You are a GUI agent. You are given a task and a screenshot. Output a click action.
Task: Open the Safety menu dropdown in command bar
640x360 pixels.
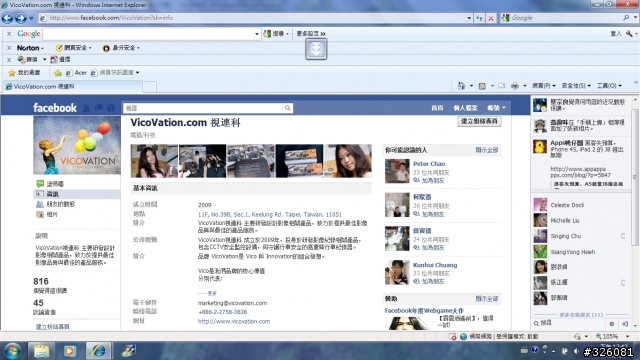point(576,86)
